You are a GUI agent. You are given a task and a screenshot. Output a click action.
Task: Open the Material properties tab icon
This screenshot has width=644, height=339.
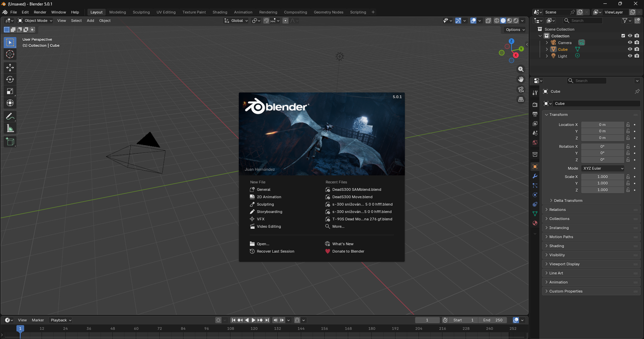tap(535, 223)
